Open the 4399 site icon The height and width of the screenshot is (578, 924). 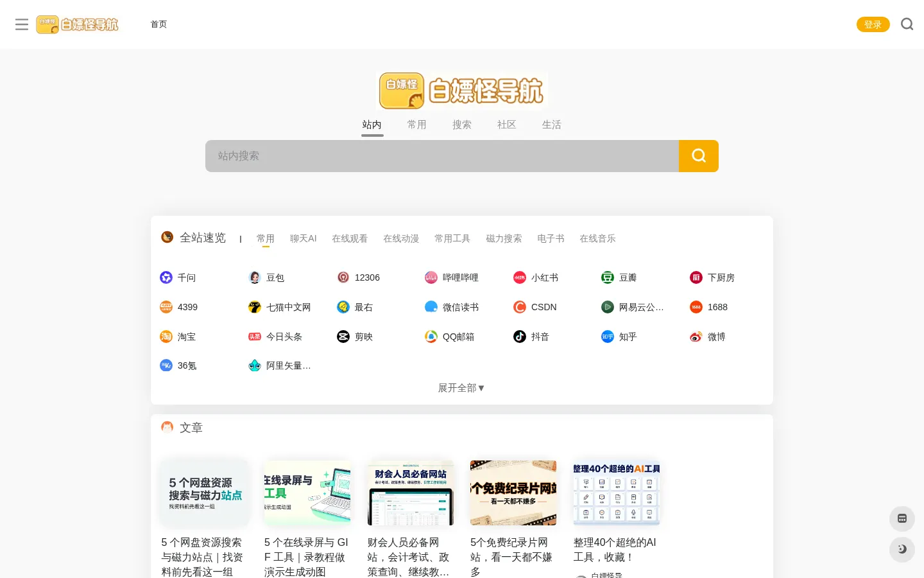(x=166, y=307)
